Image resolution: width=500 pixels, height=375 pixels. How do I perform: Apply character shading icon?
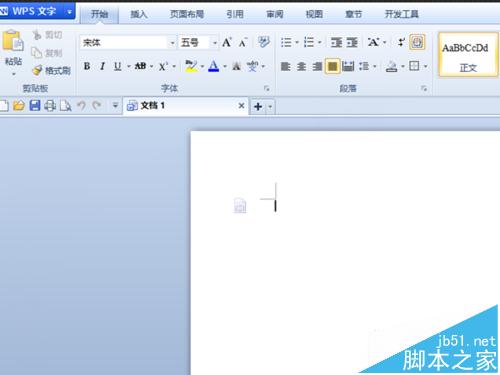236,66
